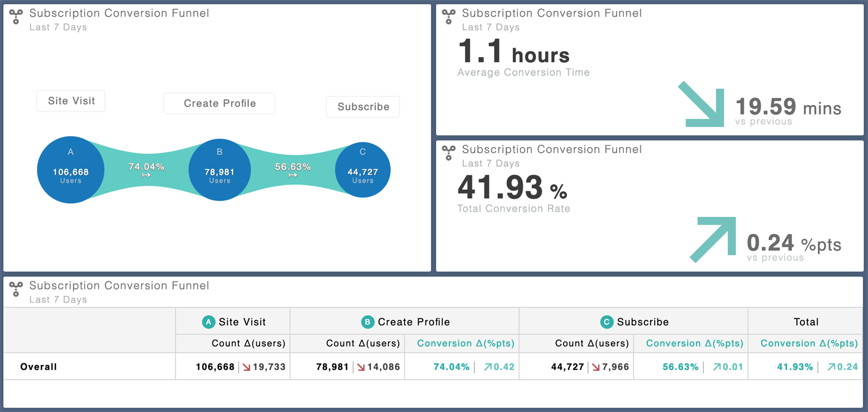
Task: Click the Conversion Δ(%pts) subheader under Subscribe
Action: coord(694,343)
